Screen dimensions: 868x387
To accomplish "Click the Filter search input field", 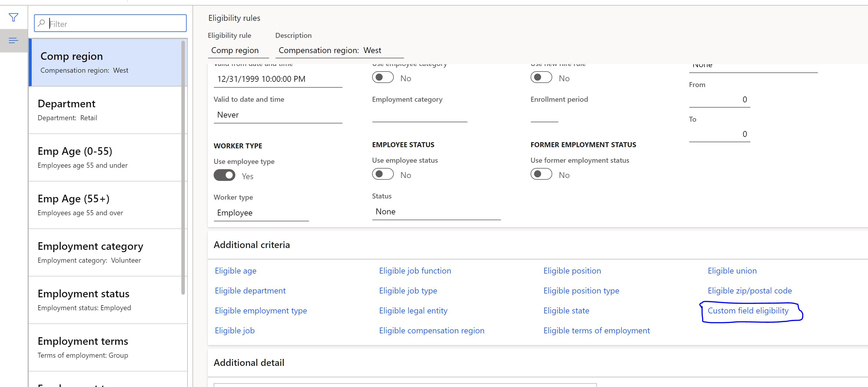I will pos(111,23).
